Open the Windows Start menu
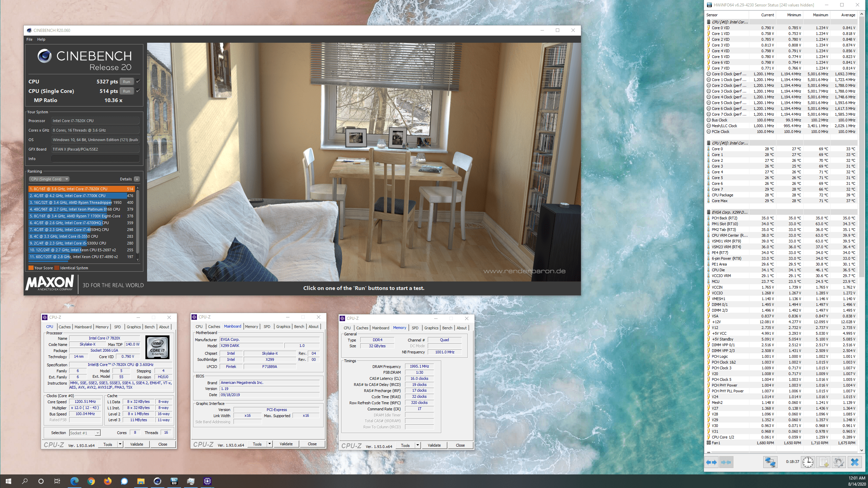Viewport: 868px width, 488px height. (x=8, y=481)
